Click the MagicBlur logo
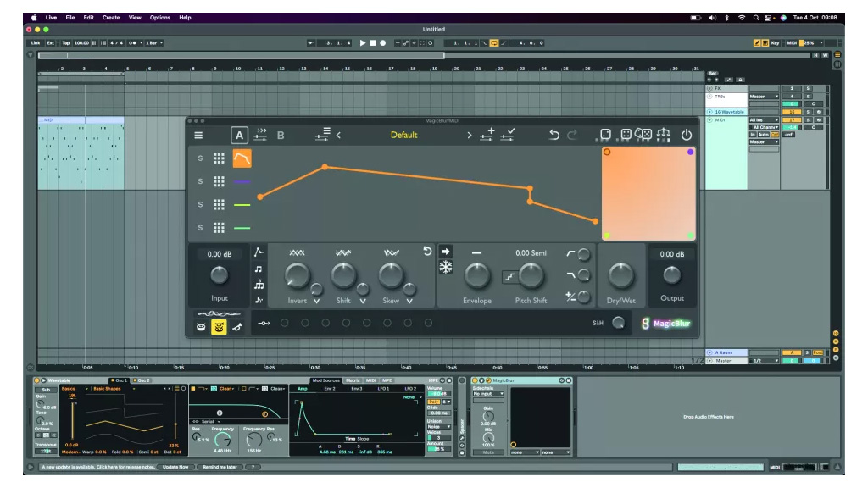868x488 pixels. pyautogui.click(x=666, y=324)
